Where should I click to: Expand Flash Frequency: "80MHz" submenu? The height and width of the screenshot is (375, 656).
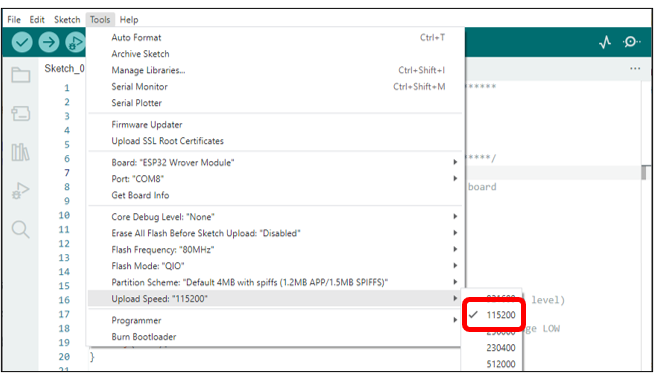coord(275,249)
